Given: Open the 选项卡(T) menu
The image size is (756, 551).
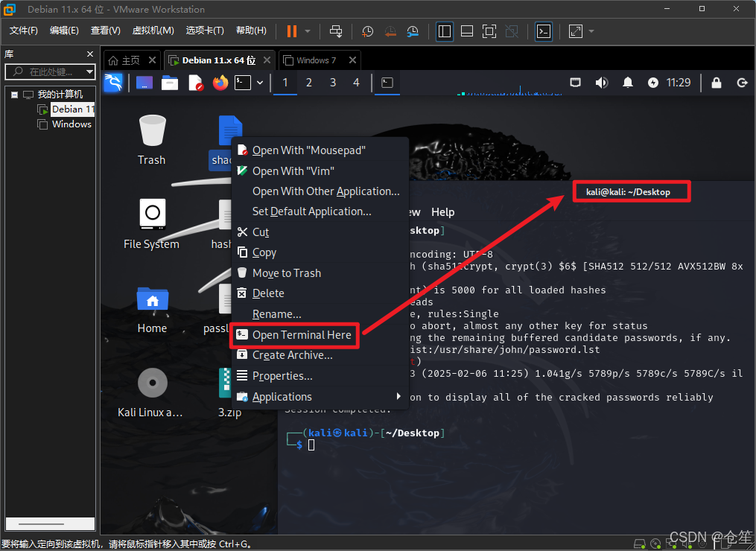Looking at the screenshot, I should tap(205, 31).
